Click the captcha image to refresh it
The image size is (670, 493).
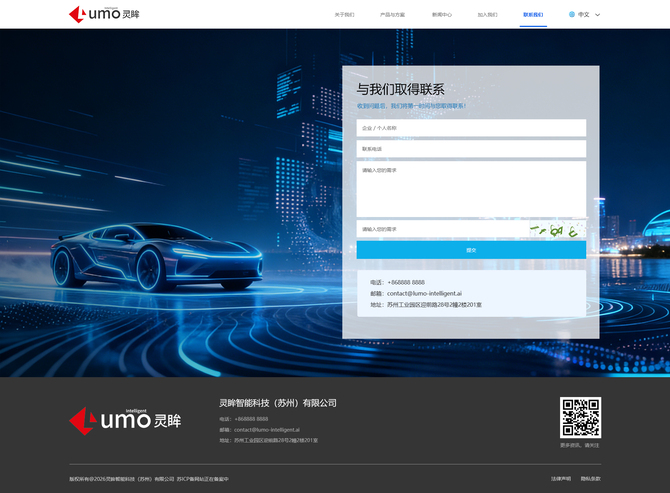[557, 230]
